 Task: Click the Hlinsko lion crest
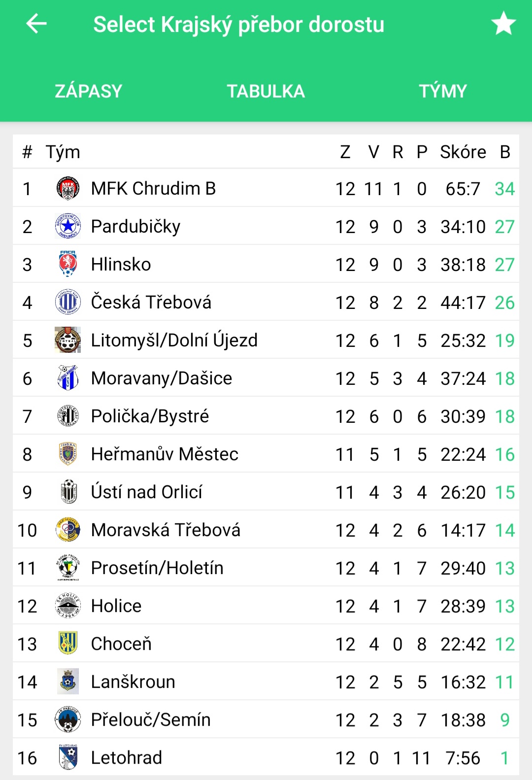click(68, 264)
